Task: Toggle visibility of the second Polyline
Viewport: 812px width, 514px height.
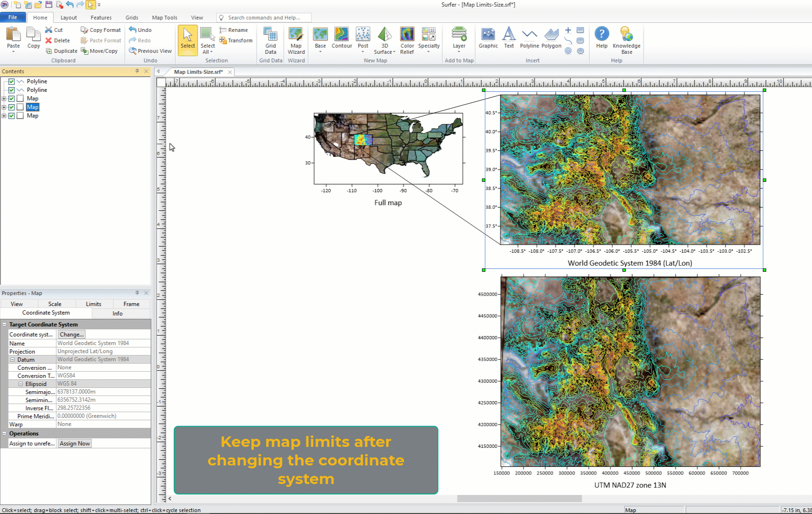Action: click(11, 90)
